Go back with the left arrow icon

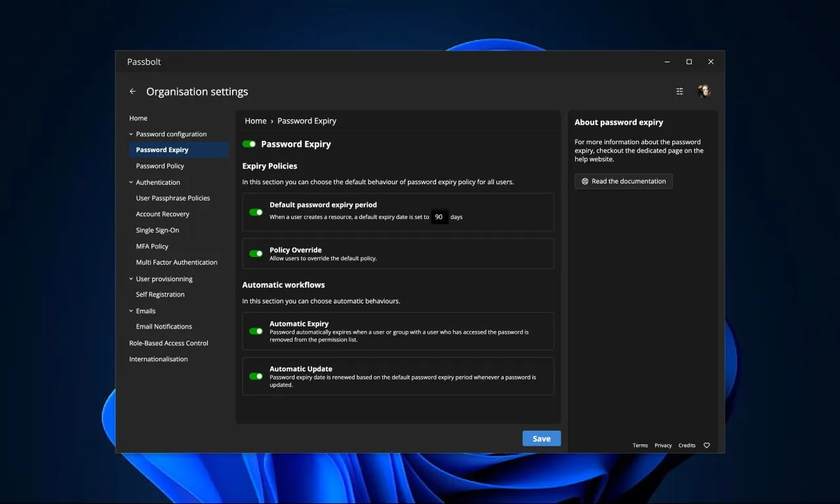click(x=132, y=92)
